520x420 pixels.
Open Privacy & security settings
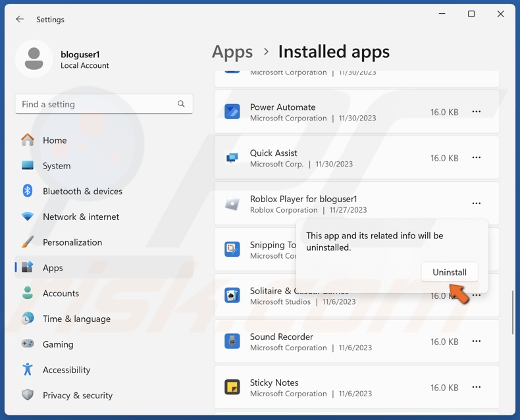point(78,396)
